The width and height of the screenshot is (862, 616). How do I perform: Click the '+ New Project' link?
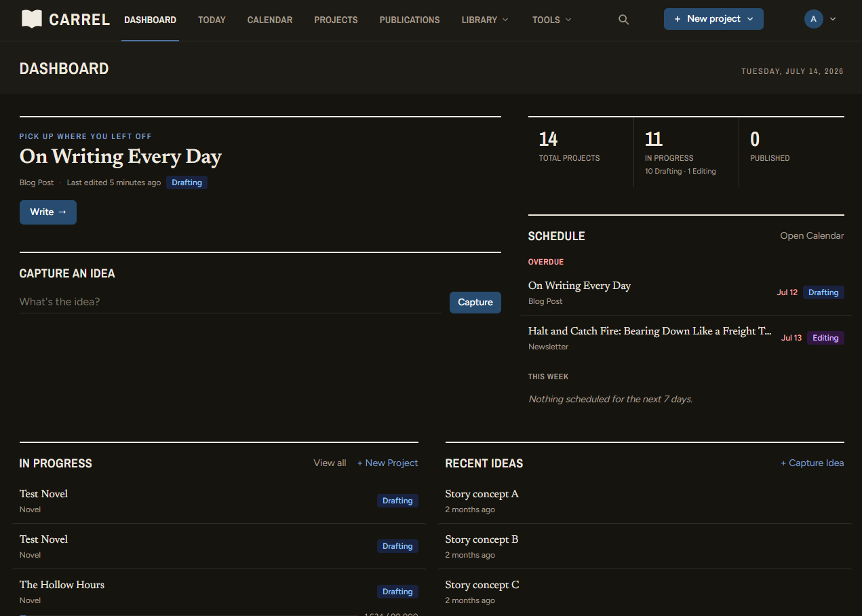point(388,463)
